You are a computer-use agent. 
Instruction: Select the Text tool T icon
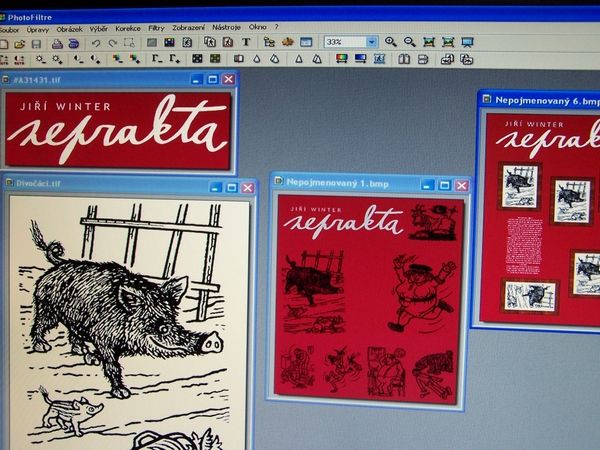click(245, 42)
